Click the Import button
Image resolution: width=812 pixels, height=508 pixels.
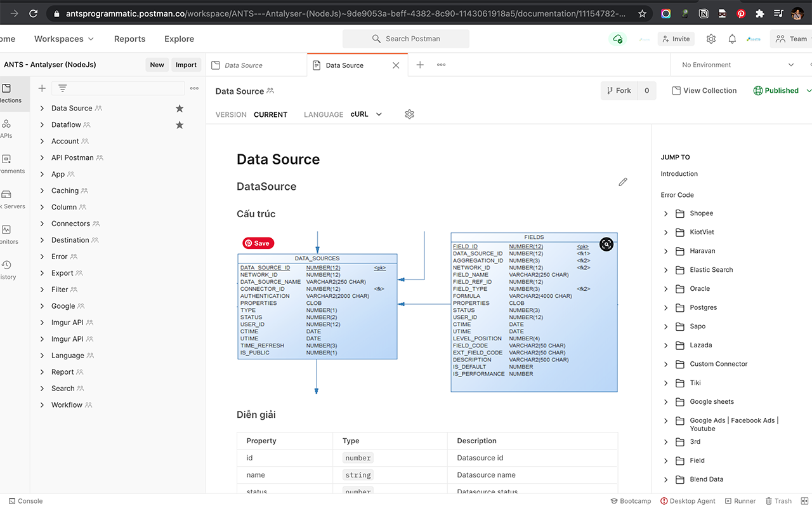click(187, 65)
